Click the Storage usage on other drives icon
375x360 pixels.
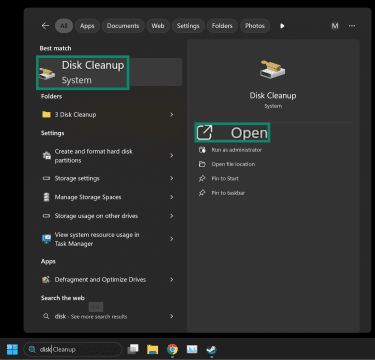[x=46, y=216]
